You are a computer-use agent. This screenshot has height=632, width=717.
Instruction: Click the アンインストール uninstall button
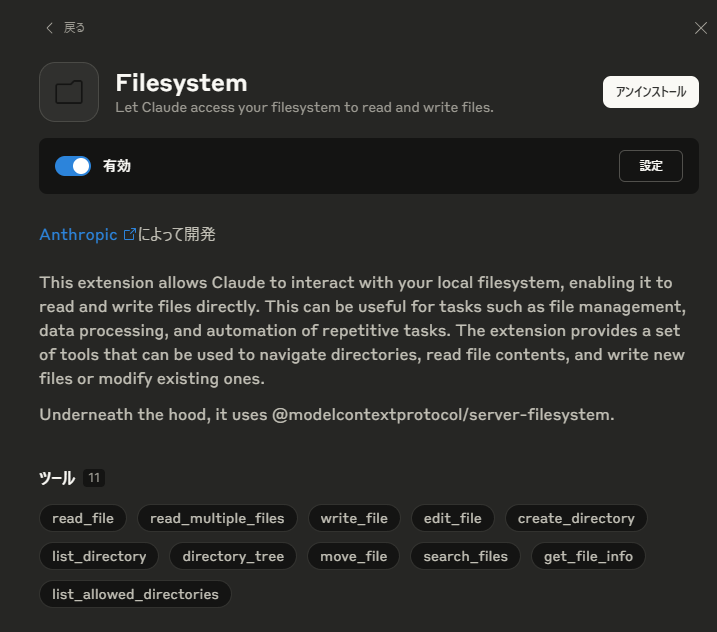pos(651,92)
